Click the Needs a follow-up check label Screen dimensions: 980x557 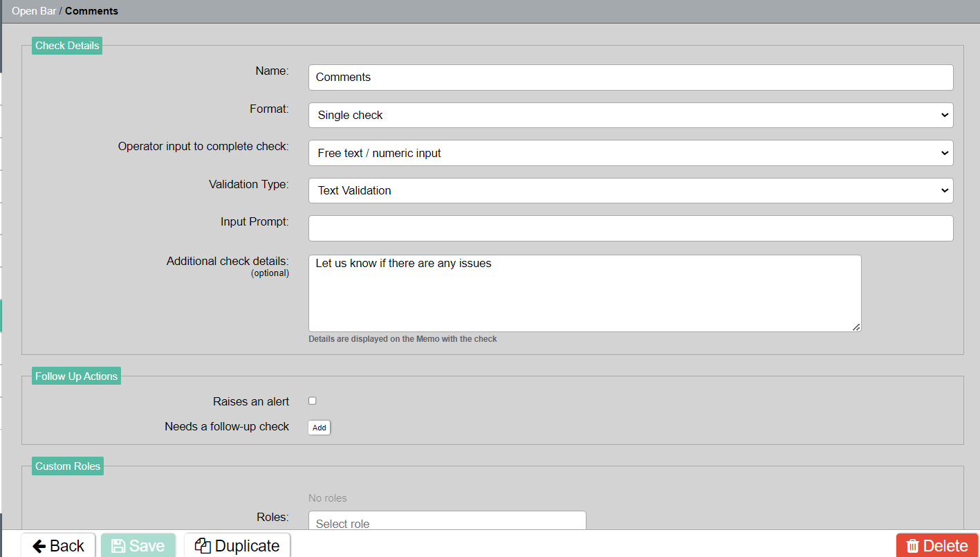point(227,427)
